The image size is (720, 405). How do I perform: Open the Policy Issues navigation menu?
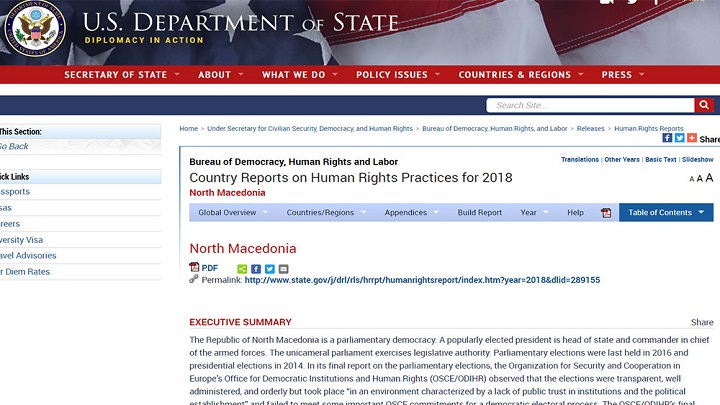[397, 75]
